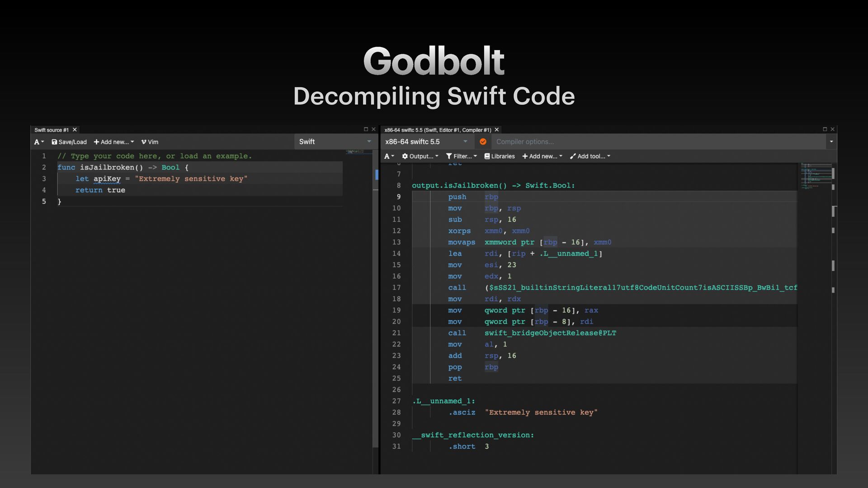Click the orange compiler status checkmark icon

pyautogui.click(x=483, y=142)
